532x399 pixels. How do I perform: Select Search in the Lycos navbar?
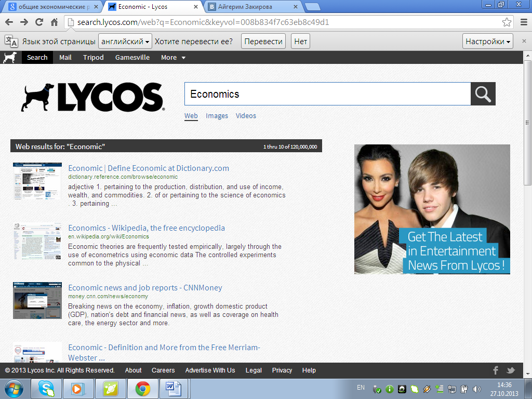click(x=37, y=57)
